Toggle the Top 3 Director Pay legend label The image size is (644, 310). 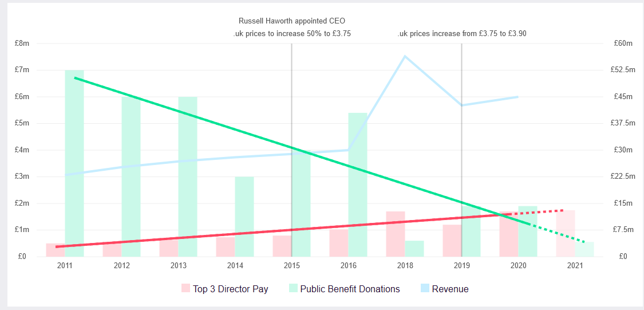click(231, 289)
